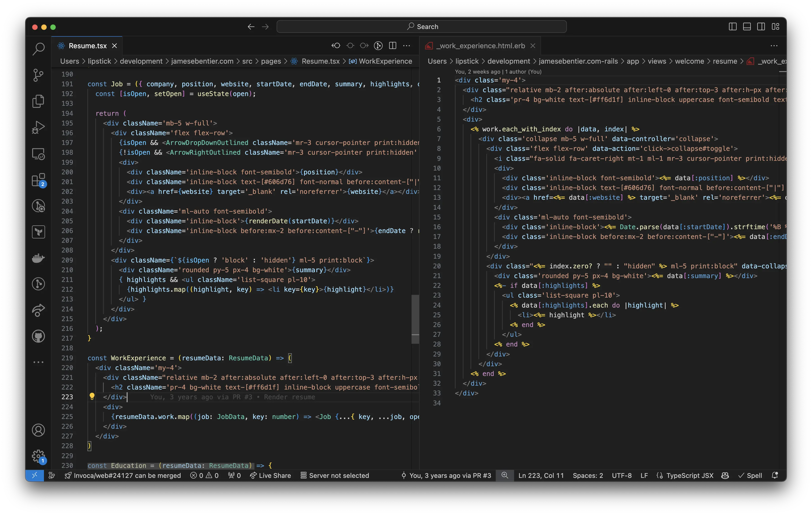
Task: Open 'Invoca/web#24127 can be merged' status item
Action: pos(123,475)
